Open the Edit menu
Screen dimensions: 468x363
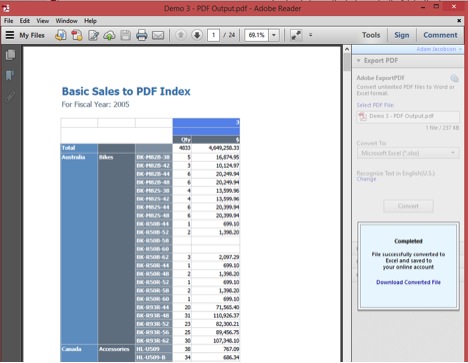25,21
